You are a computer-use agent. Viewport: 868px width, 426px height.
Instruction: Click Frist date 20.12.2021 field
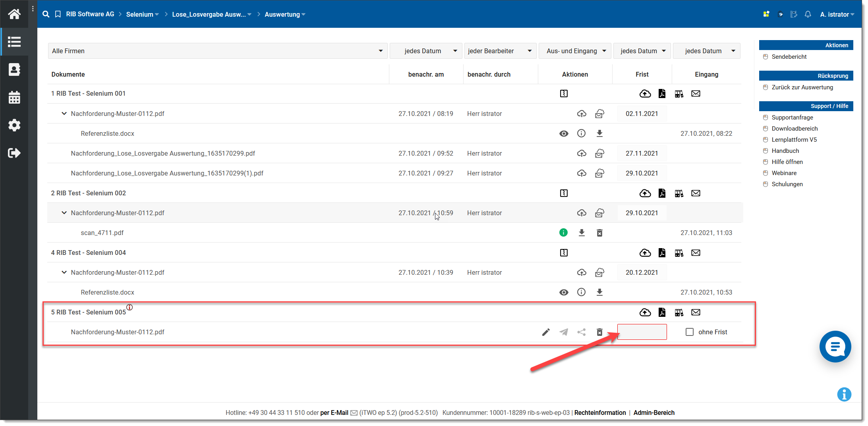(x=642, y=272)
